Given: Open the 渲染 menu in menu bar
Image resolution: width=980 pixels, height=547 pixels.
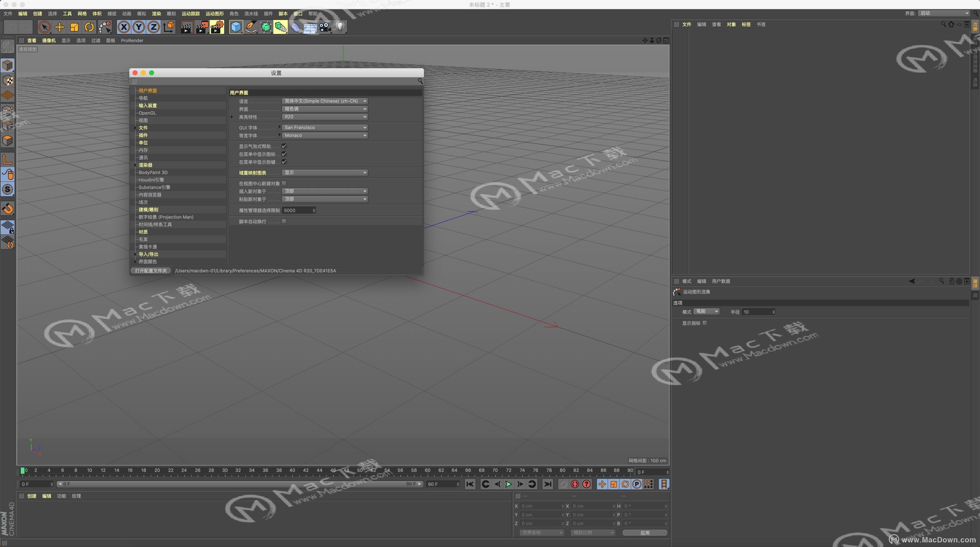Looking at the screenshot, I should pyautogui.click(x=156, y=14).
